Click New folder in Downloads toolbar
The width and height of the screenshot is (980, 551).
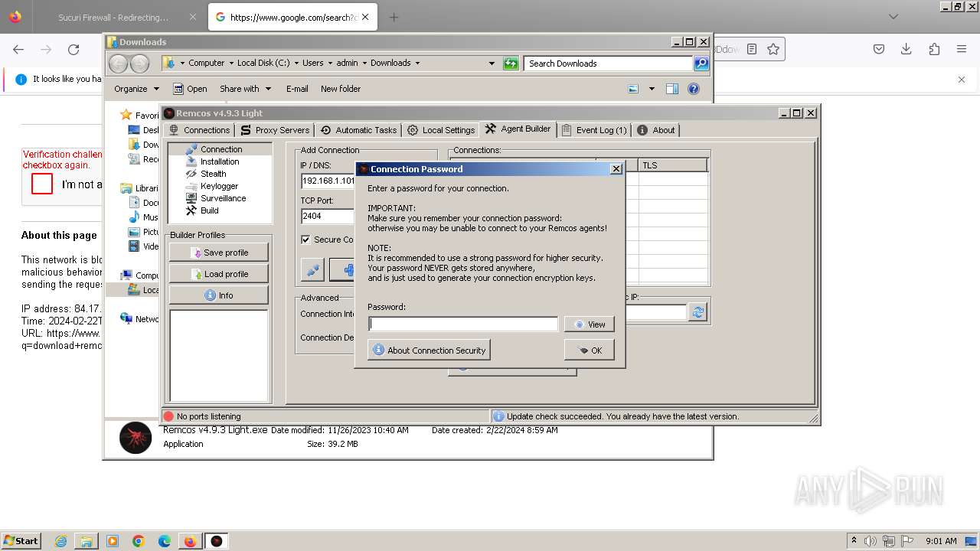(x=341, y=89)
